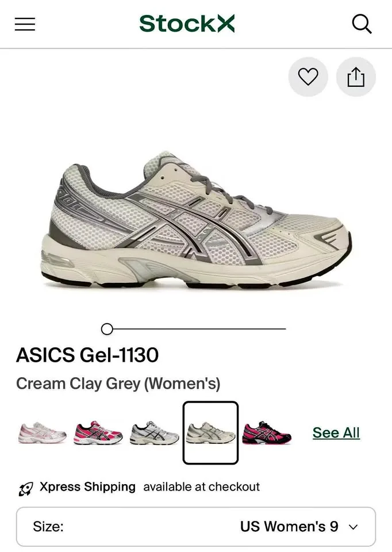392x552 pixels.
Task: Click the Xpress Shipping label
Action: tap(87, 487)
